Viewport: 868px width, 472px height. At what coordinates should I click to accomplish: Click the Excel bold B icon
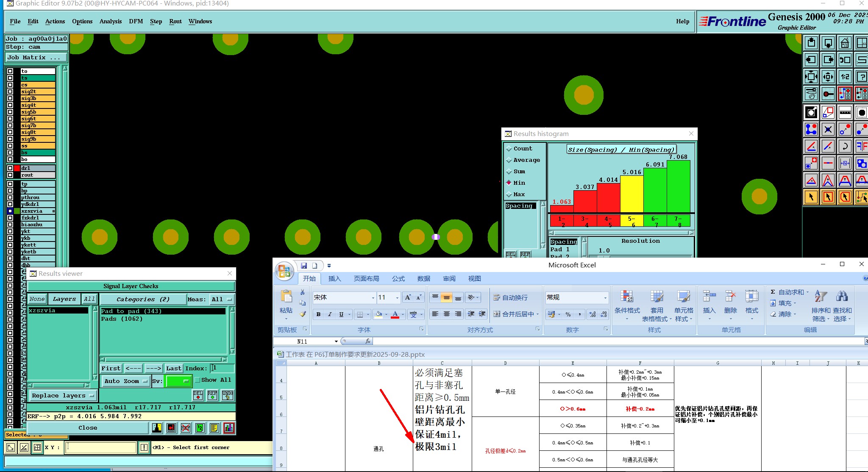pyautogui.click(x=318, y=314)
